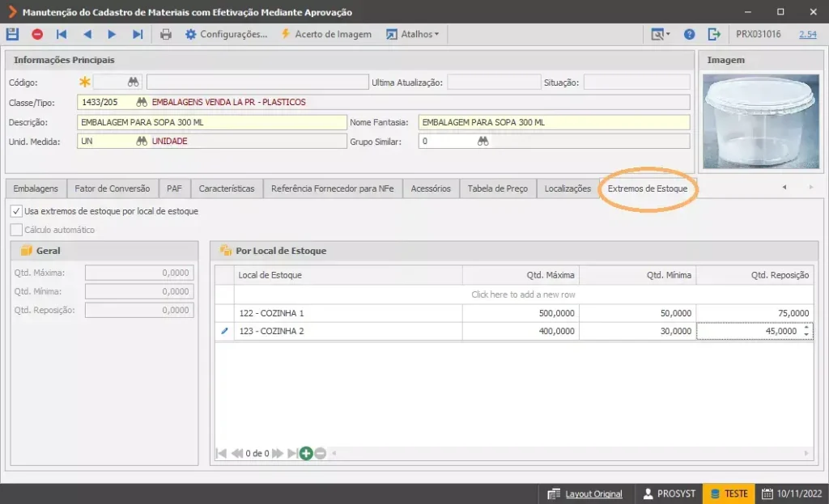Open the Fator de Conversão tab
The width and height of the screenshot is (829, 504).
112,188
